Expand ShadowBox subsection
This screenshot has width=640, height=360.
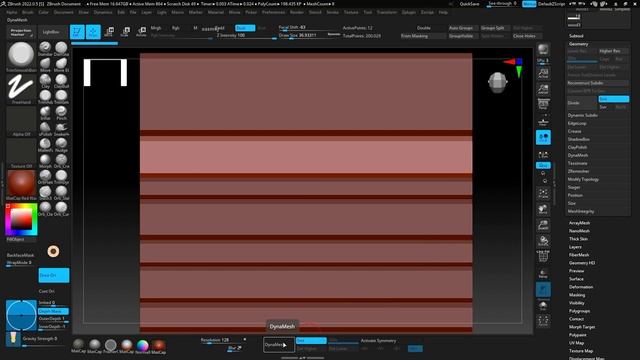tap(578, 139)
